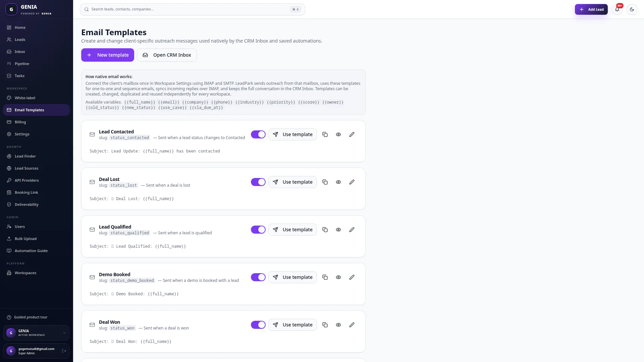Use the Demo Booked template

pyautogui.click(x=292, y=277)
